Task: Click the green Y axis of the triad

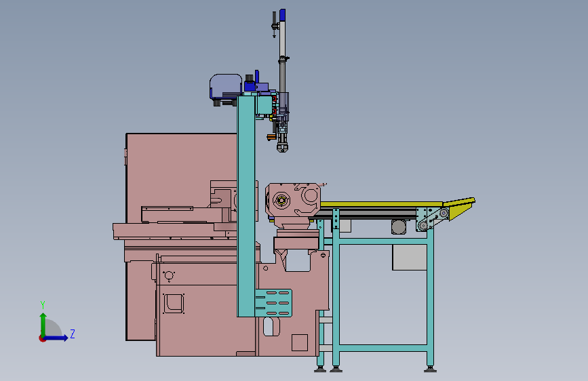Action: pos(43,325)
